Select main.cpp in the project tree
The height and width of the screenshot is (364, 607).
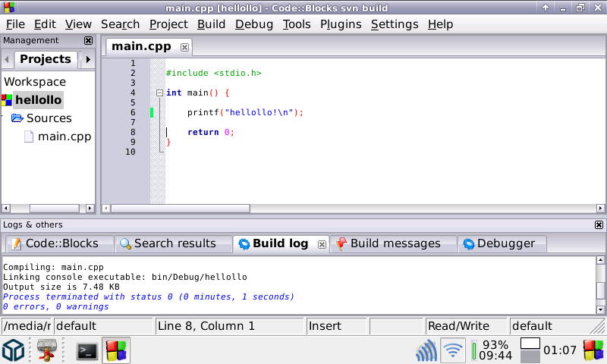point(64,136)
